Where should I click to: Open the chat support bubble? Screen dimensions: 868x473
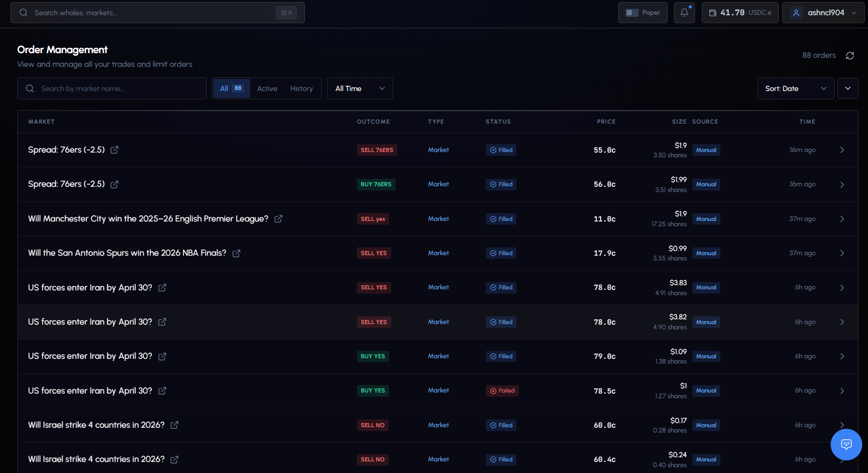[846, 445]
